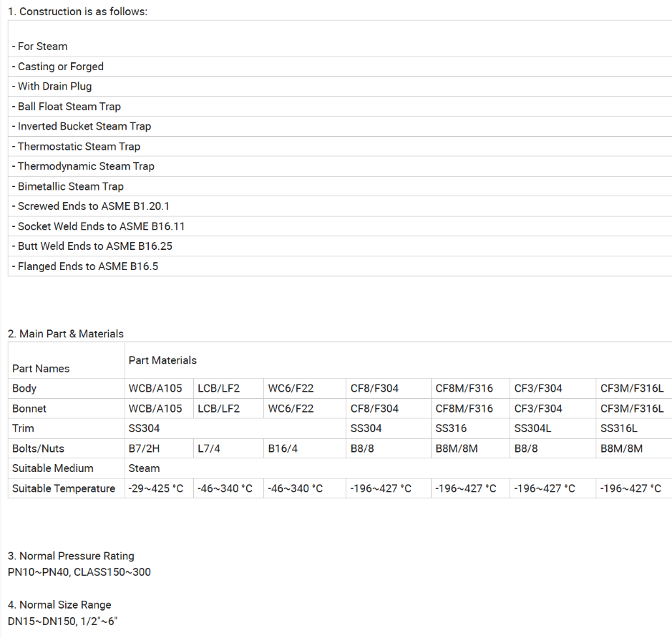Select the 'Inverted Bucket Steam Trap' line
Viewport: 672px width, 638px height.
340,127
